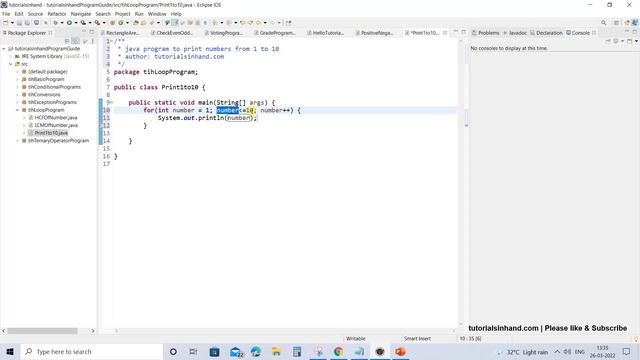This screenshot has height=360, width=640.
Task: Expand the JRE System Library node
Action: click(11, 56)
